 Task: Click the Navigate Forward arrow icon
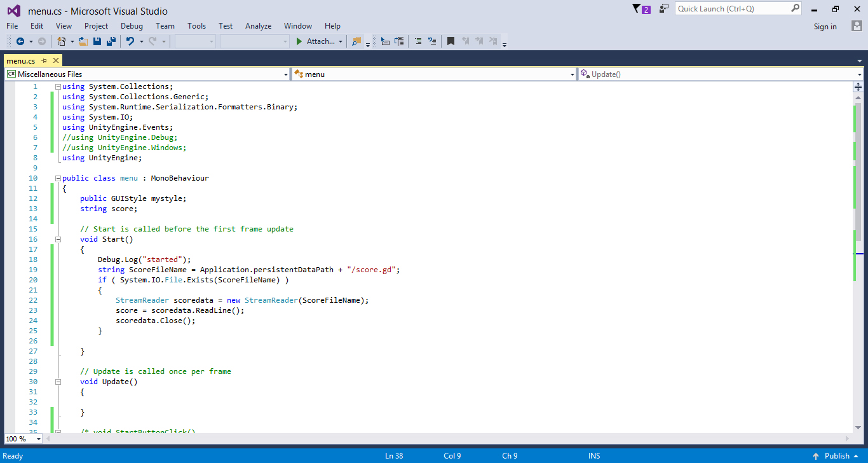42,41
